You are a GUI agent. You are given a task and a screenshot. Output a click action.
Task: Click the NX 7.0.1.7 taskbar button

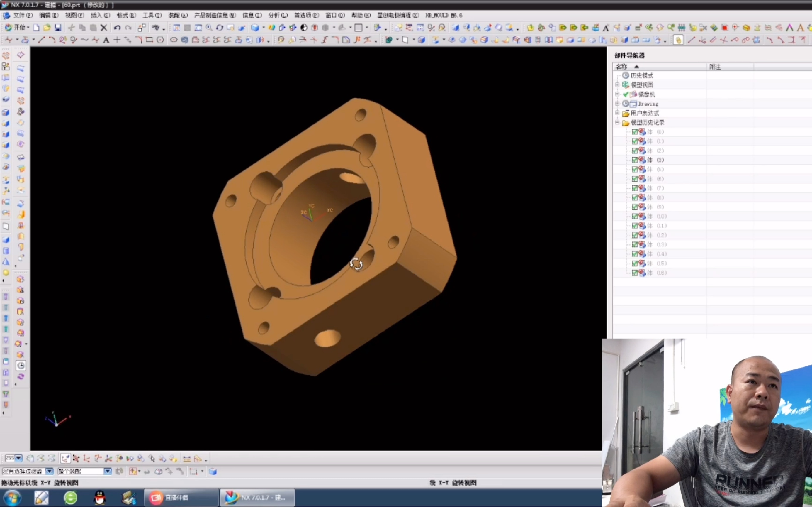pos(257,497)
